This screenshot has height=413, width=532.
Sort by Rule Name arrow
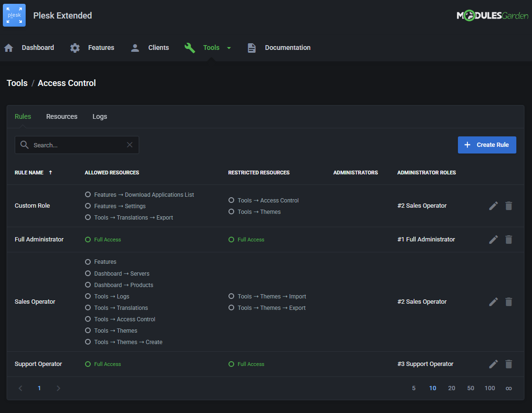pyautogui.click(x=50, y=173)
